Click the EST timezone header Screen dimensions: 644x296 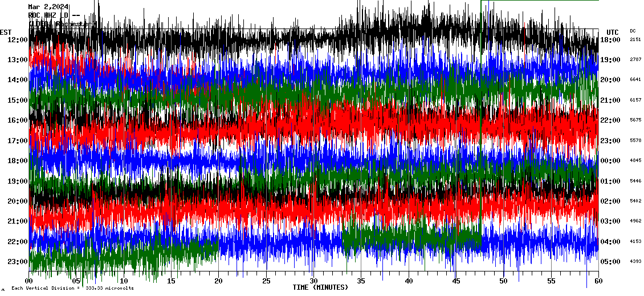pos(6,32)
